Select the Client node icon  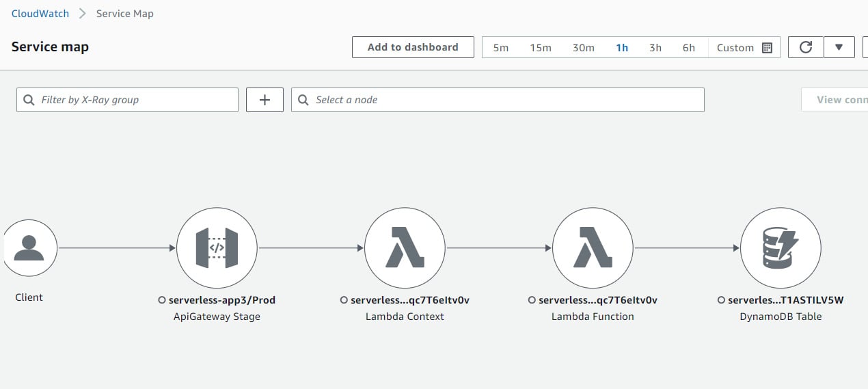pyautogui.click(x=29, y=248)
